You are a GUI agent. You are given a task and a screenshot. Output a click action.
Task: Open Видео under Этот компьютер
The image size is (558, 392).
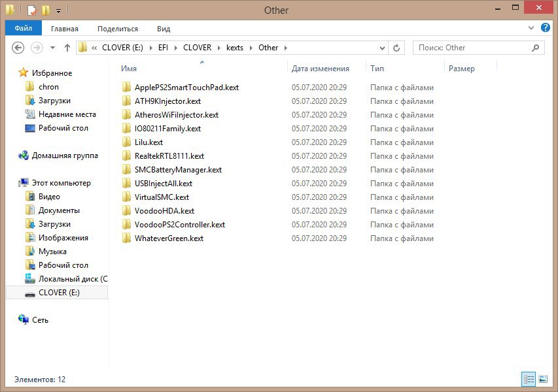point(49,197)
